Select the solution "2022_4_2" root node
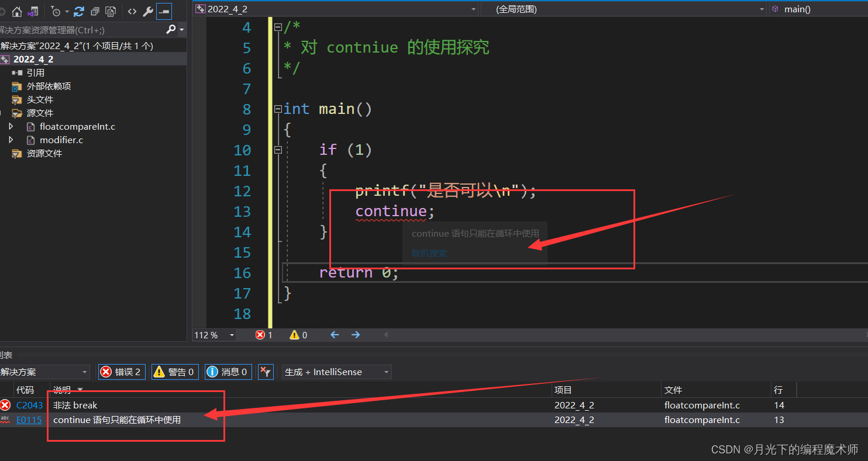The image size is (868, 461). coord(77,46)
